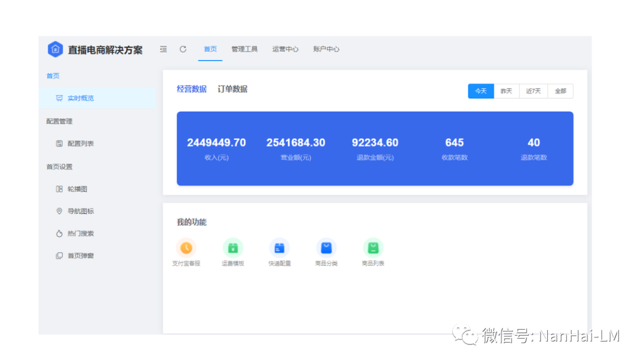
Task: Open 快递配置 from 我的功能
Action: [279, 248]
